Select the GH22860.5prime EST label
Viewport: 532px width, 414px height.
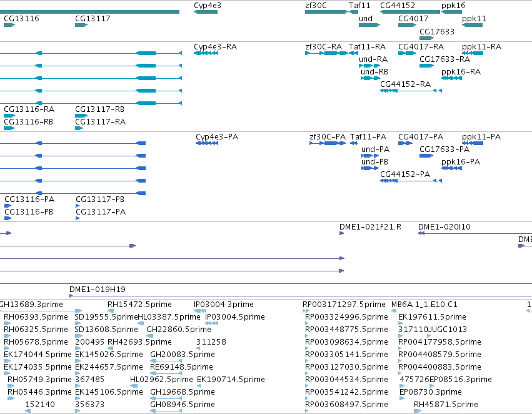point(178,330)
